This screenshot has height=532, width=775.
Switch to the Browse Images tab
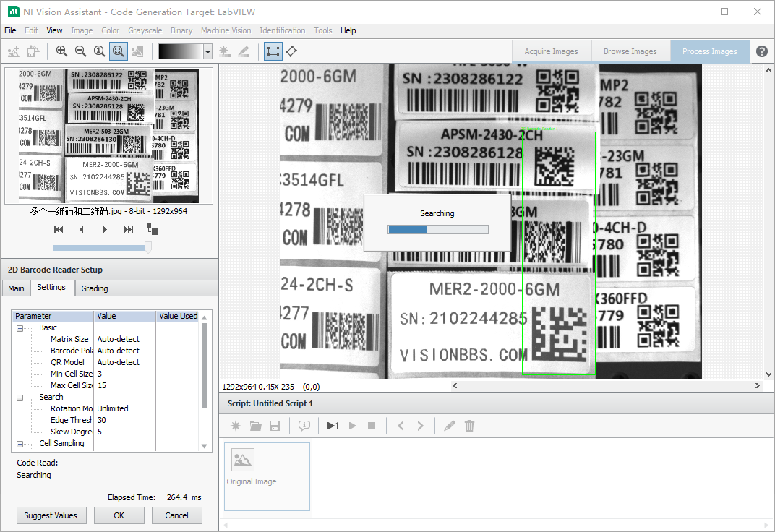pos(630,51)
